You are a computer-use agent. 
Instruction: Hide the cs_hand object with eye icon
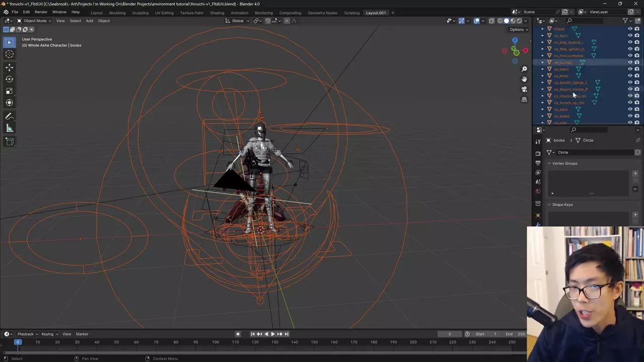point(630,69)
